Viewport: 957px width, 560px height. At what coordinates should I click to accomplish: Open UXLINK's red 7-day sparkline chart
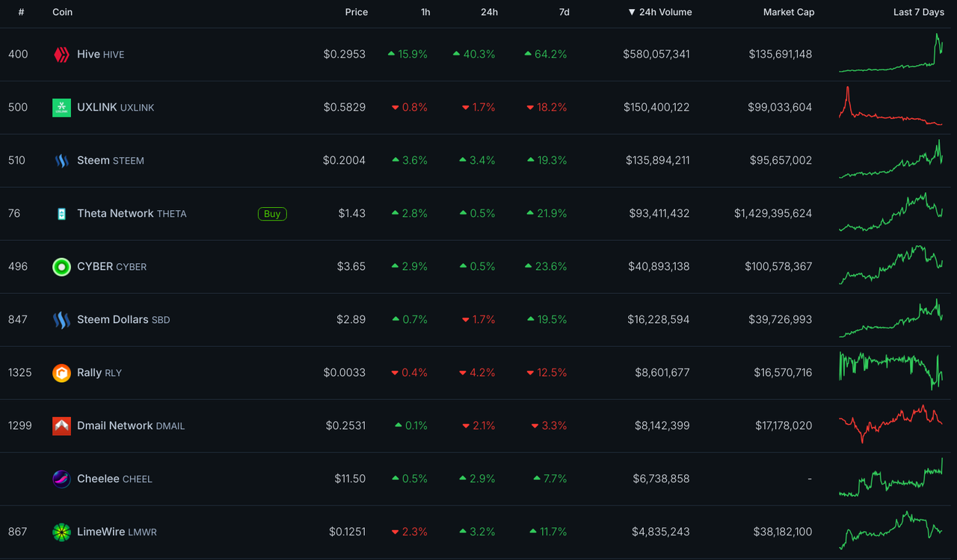[891, 106]
